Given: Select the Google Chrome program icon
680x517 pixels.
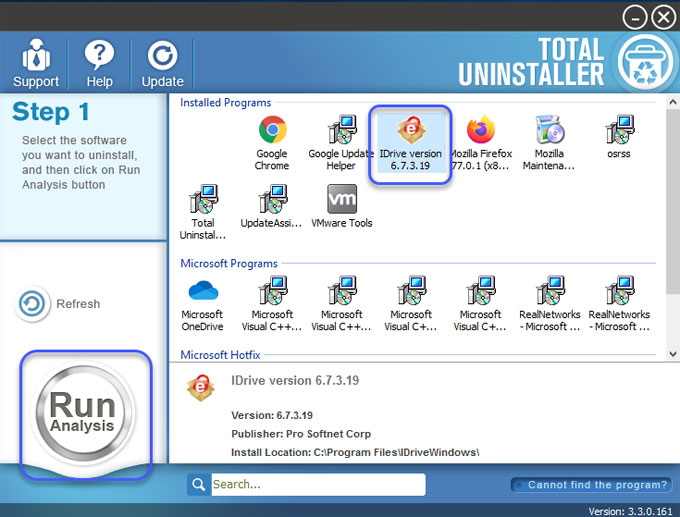Looking at the screenshot, I should (x=272, y=143).
